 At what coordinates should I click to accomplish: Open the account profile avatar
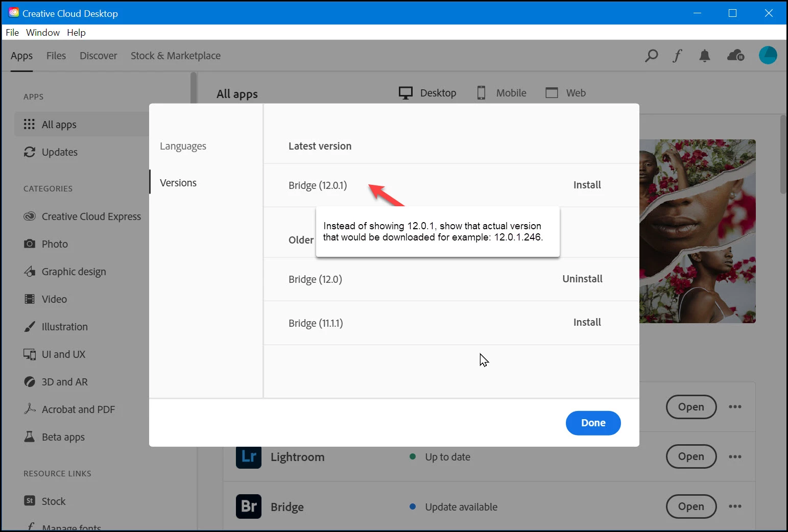point(768,55)
